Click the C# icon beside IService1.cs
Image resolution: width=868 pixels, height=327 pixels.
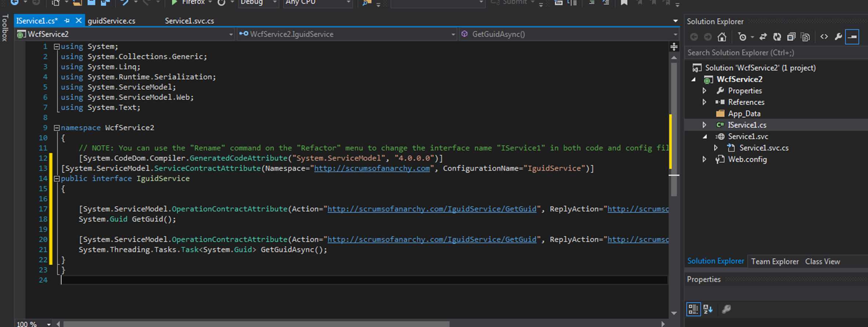coord(720,125)
